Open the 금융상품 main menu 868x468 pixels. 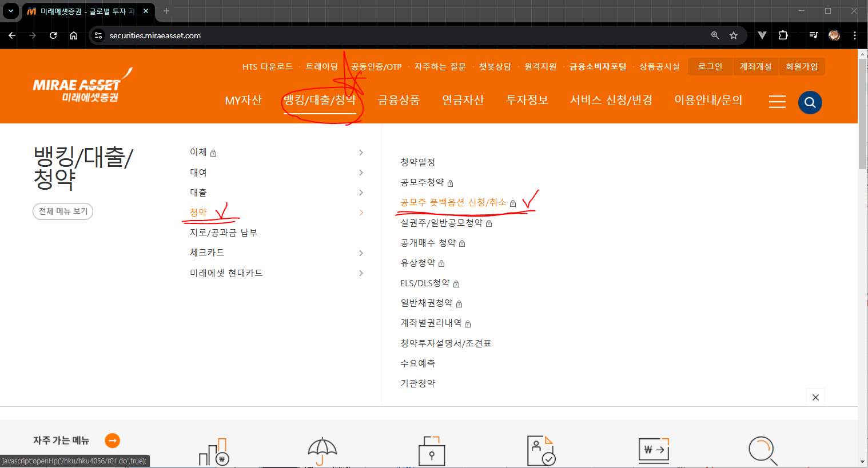(399, 101)
